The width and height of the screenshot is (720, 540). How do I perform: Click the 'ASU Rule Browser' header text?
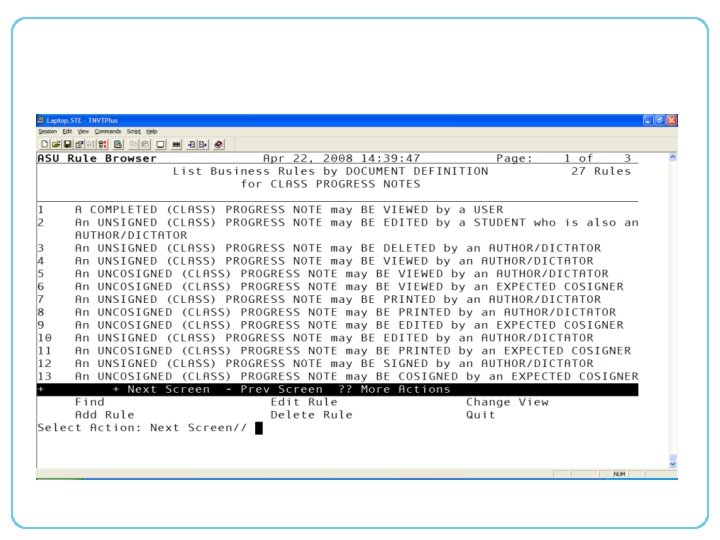[x=97, y=158]
